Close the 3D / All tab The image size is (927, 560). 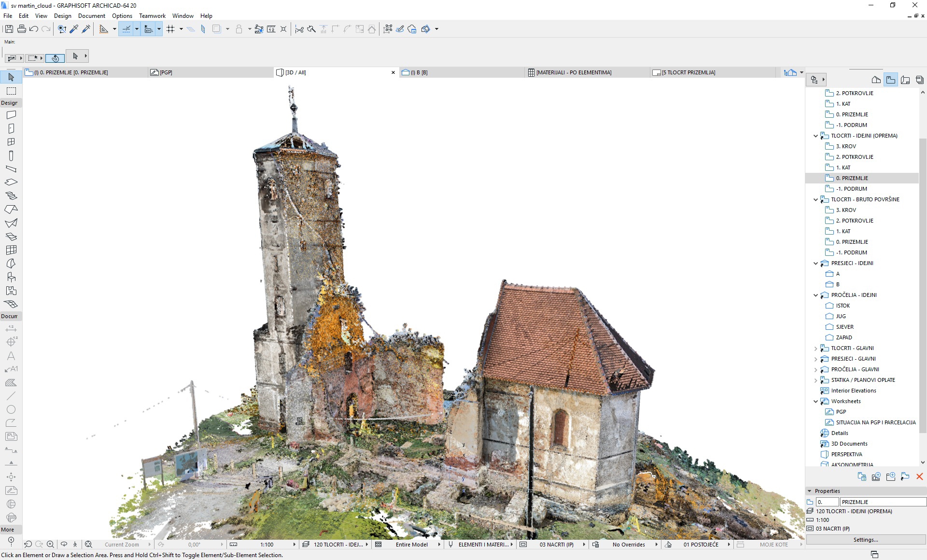coord(393,72)
